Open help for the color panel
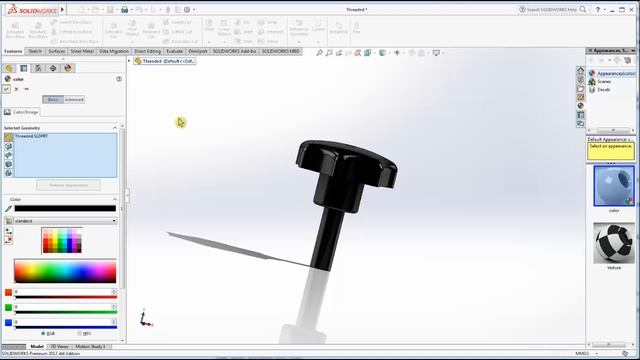The image size is (640, 360). click(x=119, y=79)
